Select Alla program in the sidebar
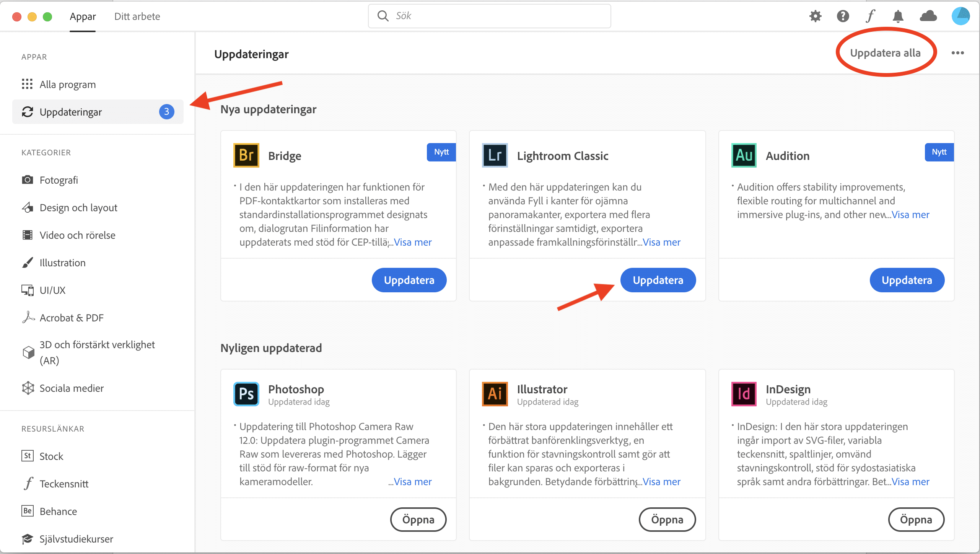The image size is (980, 554). [98, 84]
